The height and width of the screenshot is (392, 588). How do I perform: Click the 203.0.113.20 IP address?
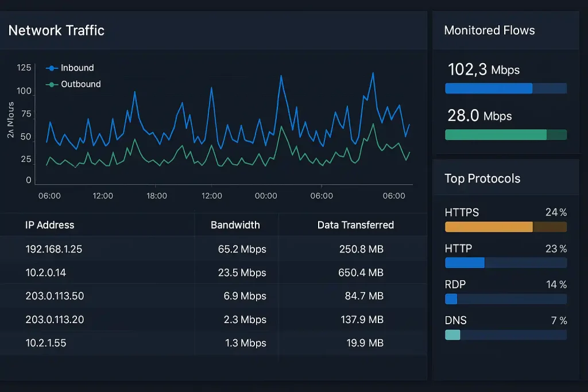pyautogui.click(x=55, y=320)
